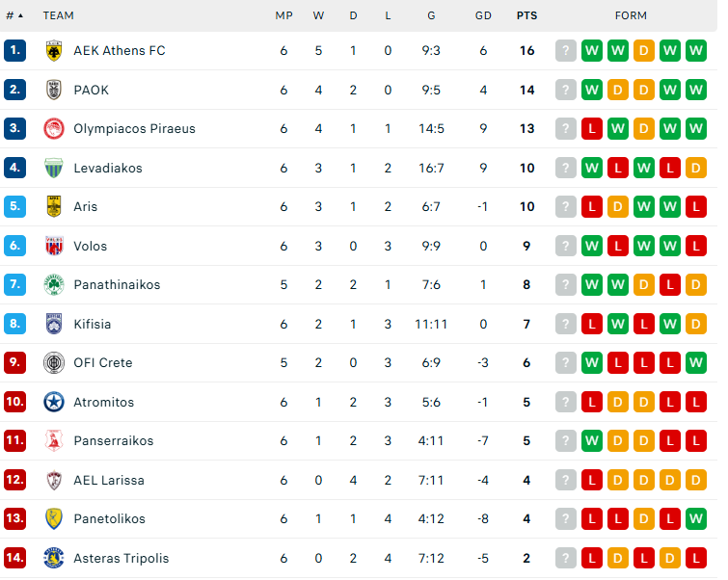Open the Kifisia team link
Viewport: 728px width, 580px height.
pyautogui.click(x=93, y=325)
